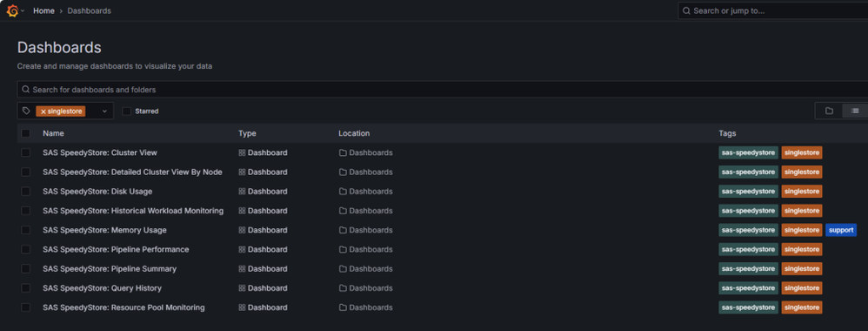Screen dimensions: 868x331
Task: Check the select-all checkbox in header
Action: pyautogui.click(x=26, y=133)
